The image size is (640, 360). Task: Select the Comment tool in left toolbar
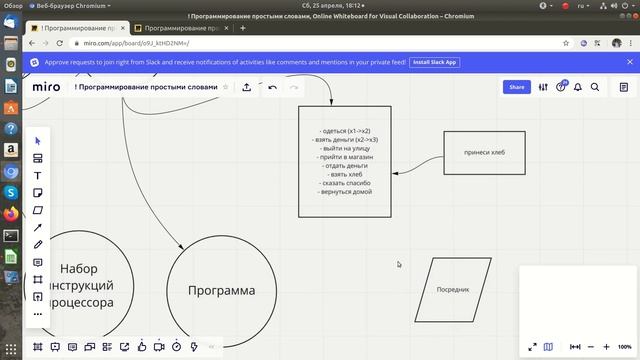38,262
